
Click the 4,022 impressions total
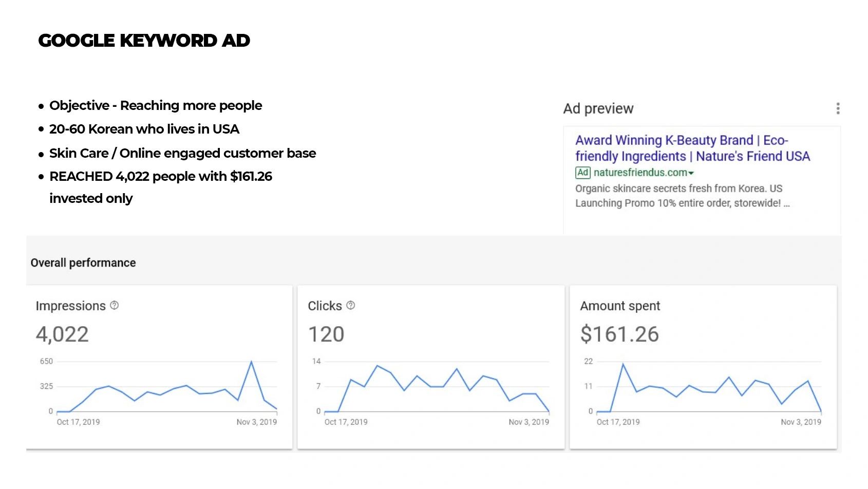pyautogui.click(x=62, y=334)
